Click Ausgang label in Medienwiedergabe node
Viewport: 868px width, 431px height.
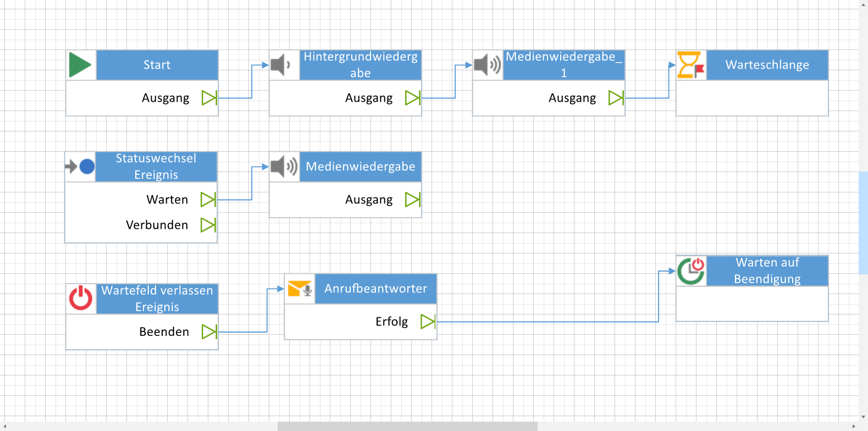pyautogui.click(x=369, y=200)
